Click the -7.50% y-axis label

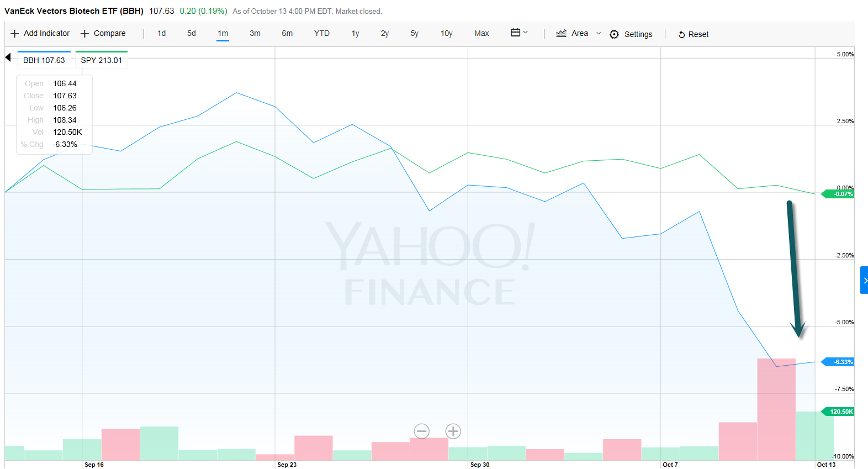tap(844, 389)
